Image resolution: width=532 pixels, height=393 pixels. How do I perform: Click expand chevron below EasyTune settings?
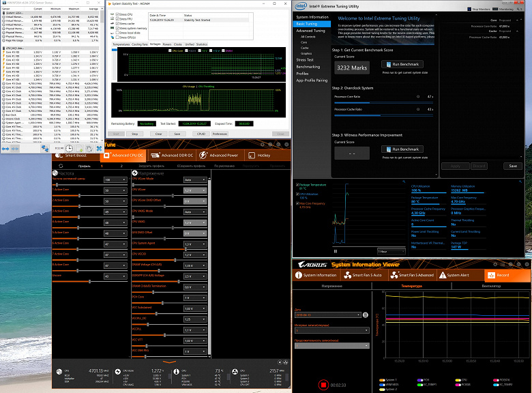point(169,362)
